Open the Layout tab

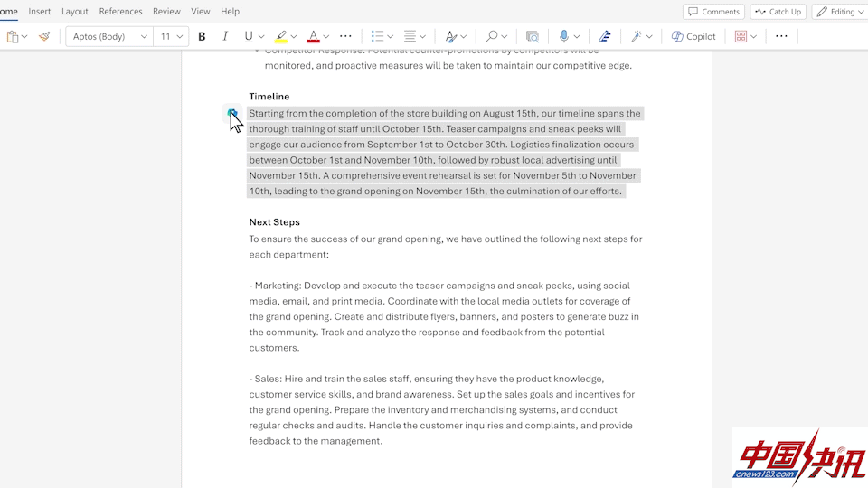point(75,11)
